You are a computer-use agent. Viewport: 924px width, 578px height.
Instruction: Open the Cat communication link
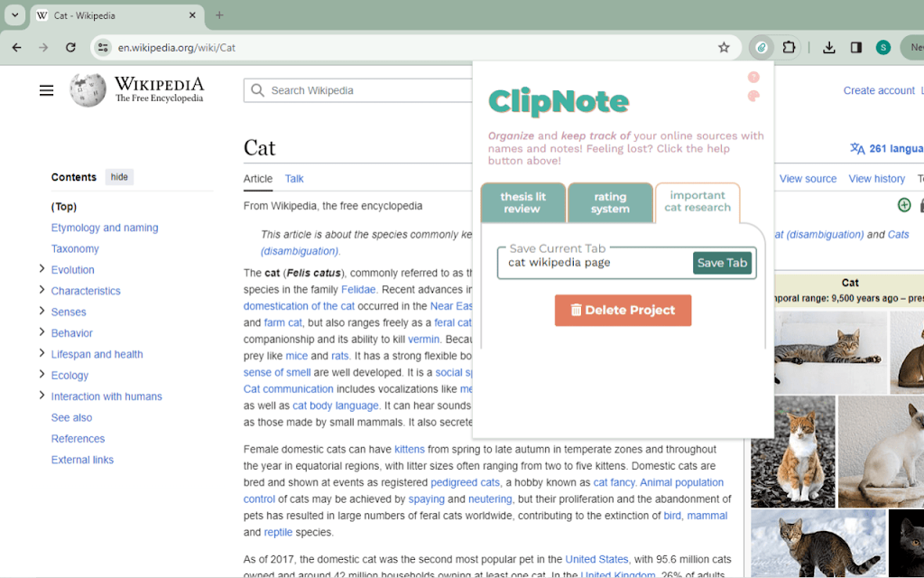pos(288,389)
